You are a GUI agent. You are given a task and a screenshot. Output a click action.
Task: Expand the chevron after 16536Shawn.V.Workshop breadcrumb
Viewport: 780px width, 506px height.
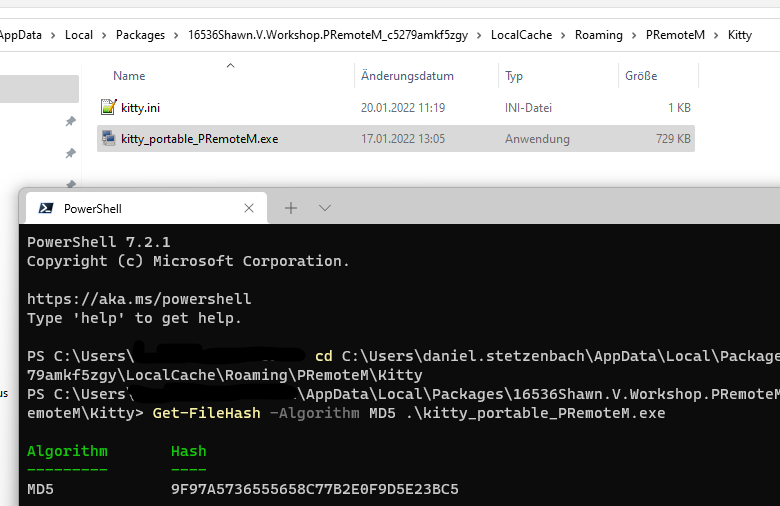coord(479,35)
